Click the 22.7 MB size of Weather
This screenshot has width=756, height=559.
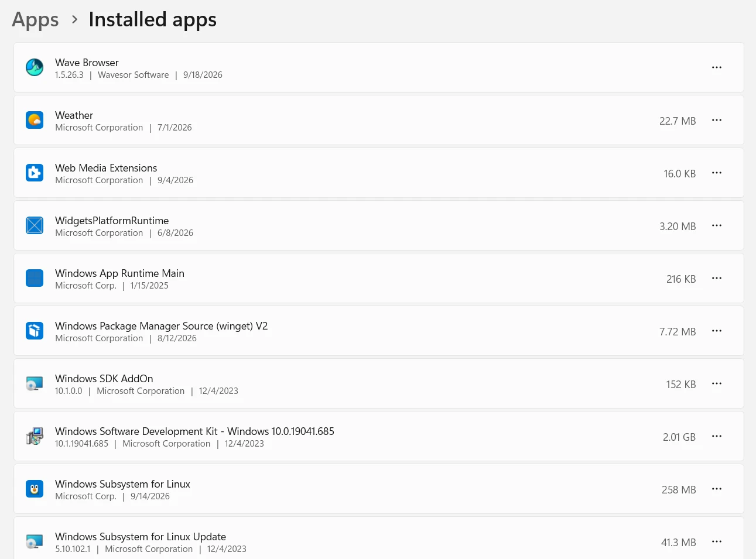tap(678, 121)
